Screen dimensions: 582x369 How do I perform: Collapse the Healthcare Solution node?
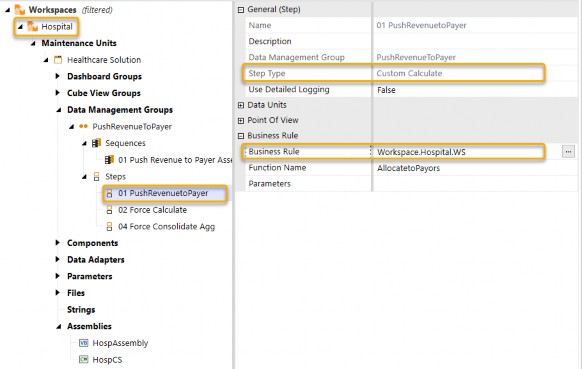click(46, 60)
